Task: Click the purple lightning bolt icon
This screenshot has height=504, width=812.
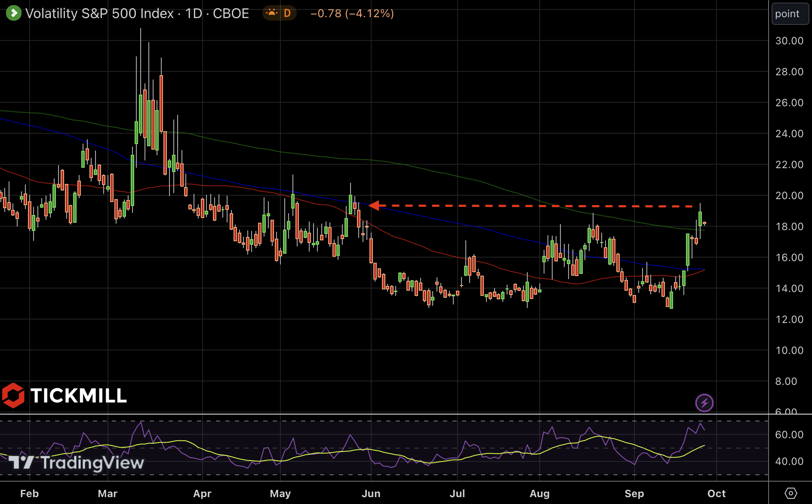Action: (704, 403)
